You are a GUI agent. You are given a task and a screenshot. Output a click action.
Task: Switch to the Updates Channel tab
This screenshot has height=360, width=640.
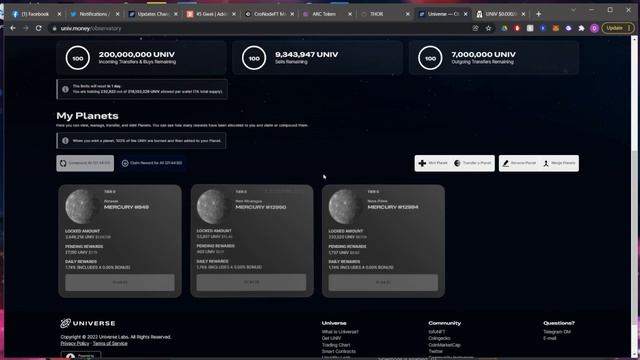(x=153, y=14)
